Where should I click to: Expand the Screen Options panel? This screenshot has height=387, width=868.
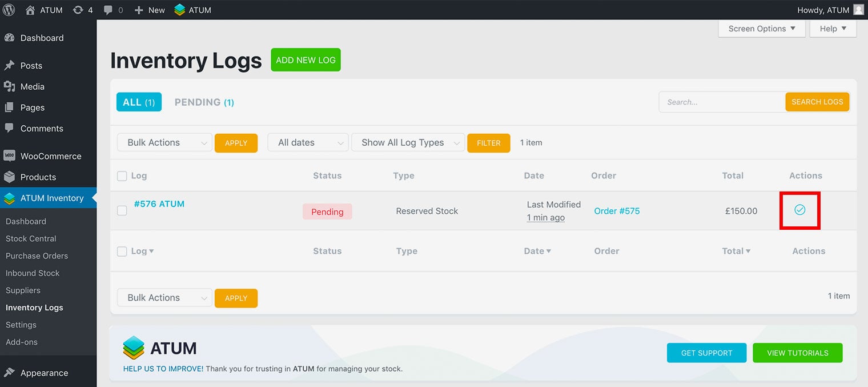tap(761, 29)
